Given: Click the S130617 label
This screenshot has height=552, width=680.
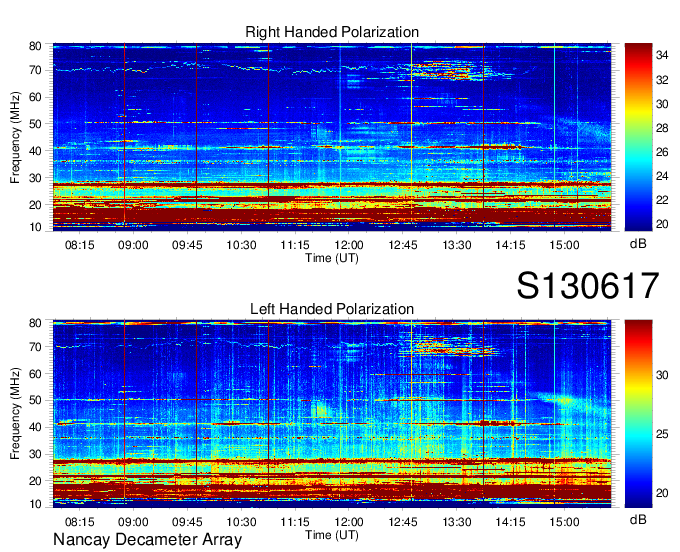Looking at the screenshot, I should click(588, 286).
